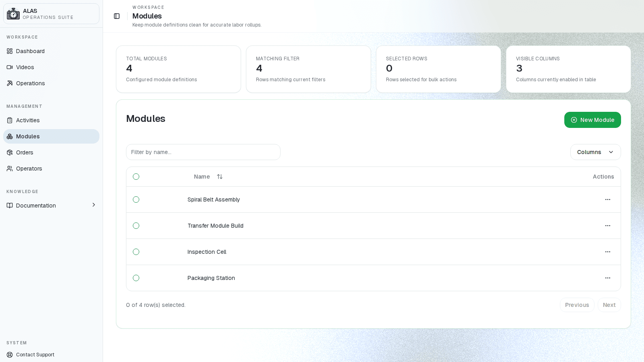Open the Columns dropdown
This screenshot has width=644, height=362.
coord(595,152)
